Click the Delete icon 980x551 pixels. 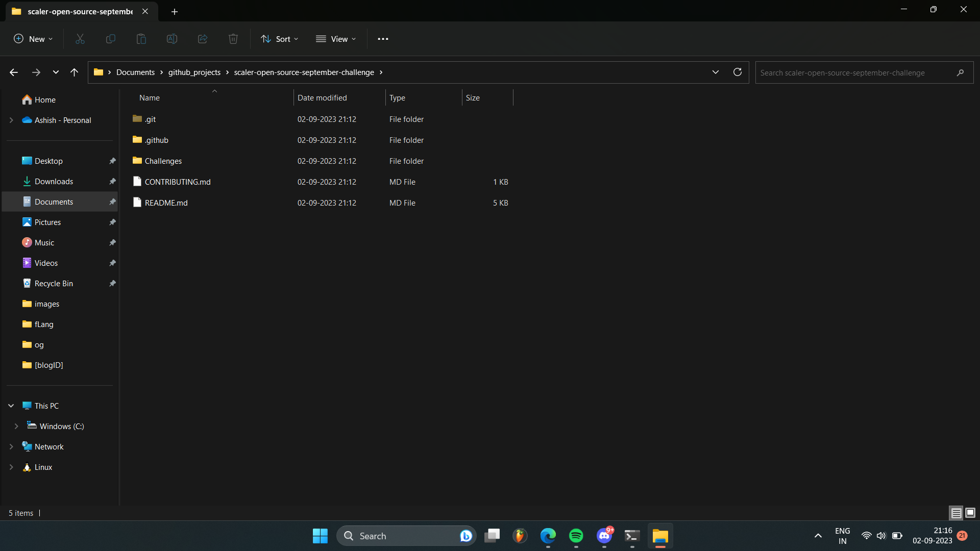point(233,39)
